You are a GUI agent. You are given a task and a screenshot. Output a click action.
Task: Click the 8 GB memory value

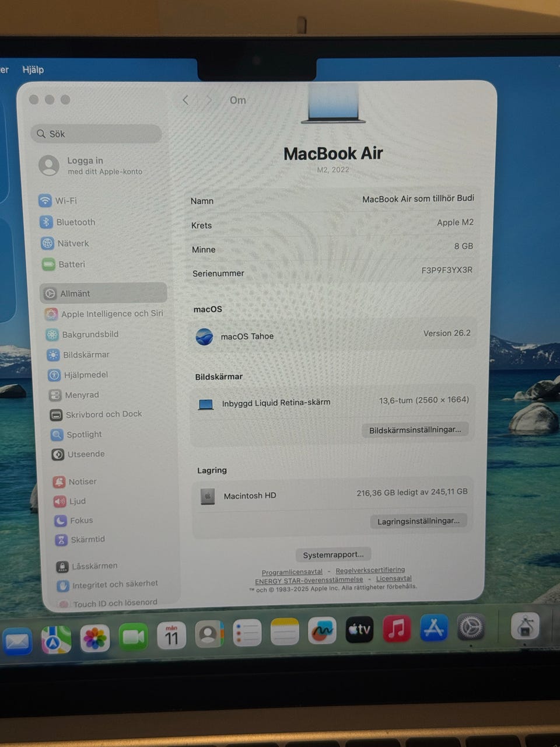pos(464,246)
